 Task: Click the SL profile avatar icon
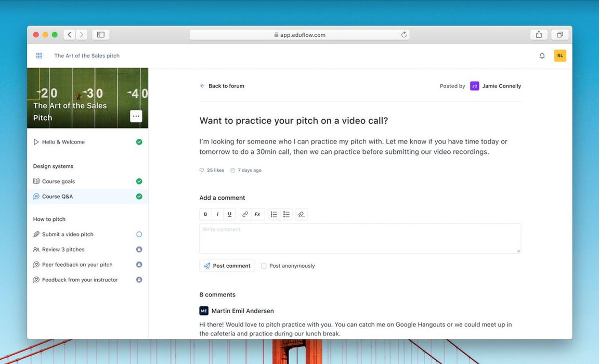coord(560,55)
